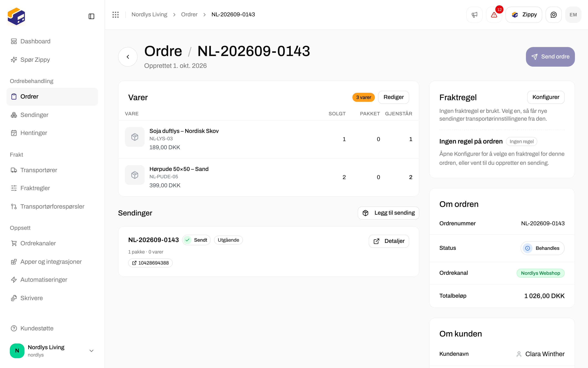The height and width of the screenshot is (368, 588).
Task: Open Automatiseringer in the sidebar
Action: click(52, 280)
